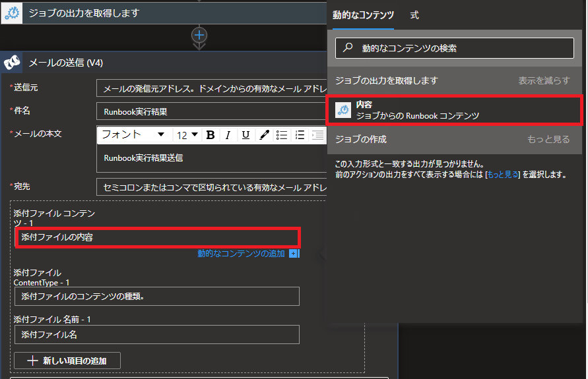Viewport: 588px width, 379px height.
Task: Focus the 添付ファイルのコンテンツの種類 field
Action: pyautogui.click(x=157, y=296)
